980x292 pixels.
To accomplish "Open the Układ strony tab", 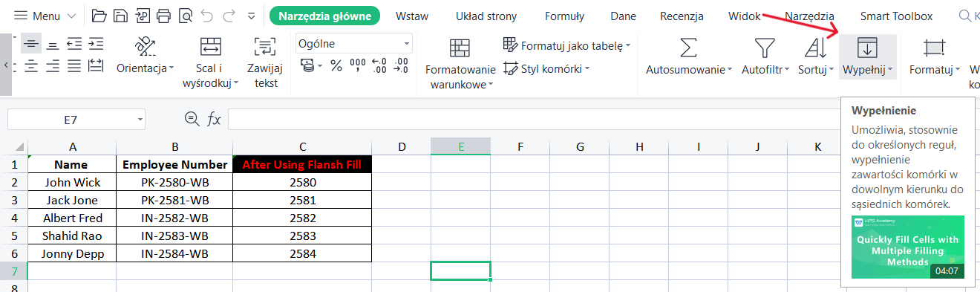I will 486,16.
